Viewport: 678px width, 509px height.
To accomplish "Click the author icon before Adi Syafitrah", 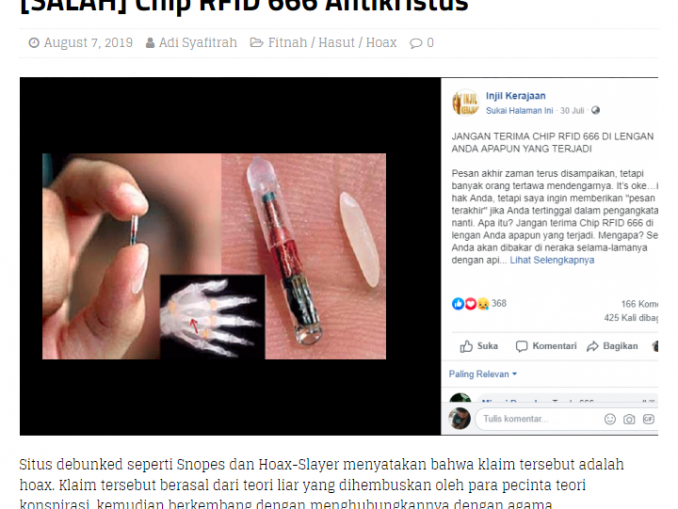I will click(150, 43).
